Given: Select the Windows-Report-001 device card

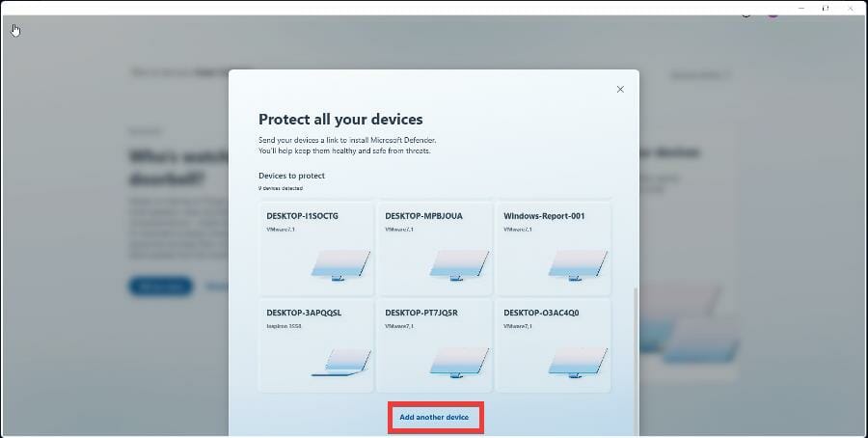Looking at the screenshot, I should tap(553, 249).
